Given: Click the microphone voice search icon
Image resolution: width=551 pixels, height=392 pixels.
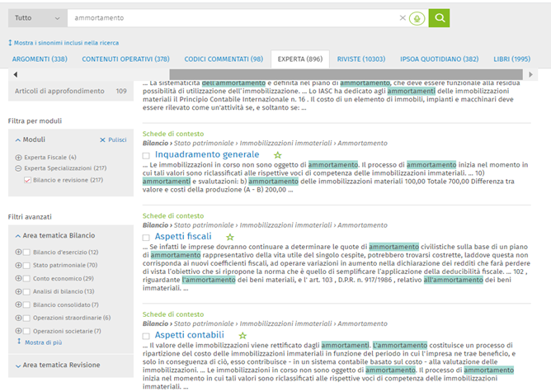Looking at the screenshot, I should 416,18.
